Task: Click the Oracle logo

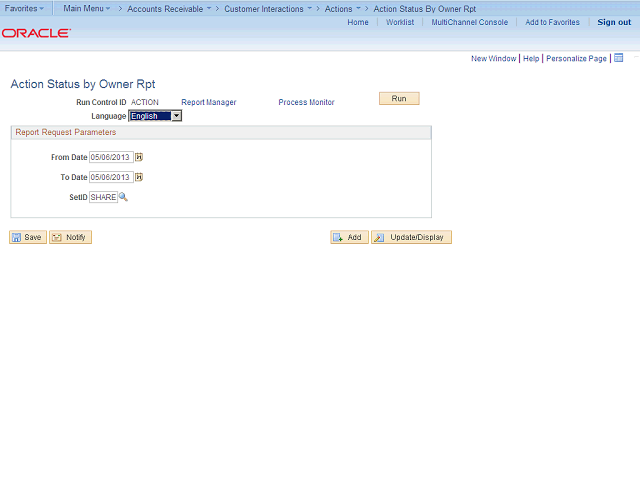Action: (x=36, y=33)
